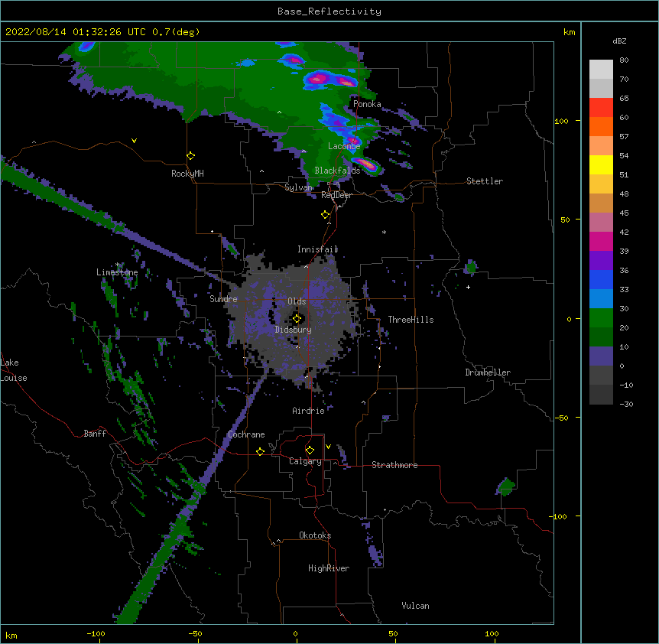Click the Banff label
Image resolution: width=659 pixels, height=644 pixels.
tap(95, 434)
